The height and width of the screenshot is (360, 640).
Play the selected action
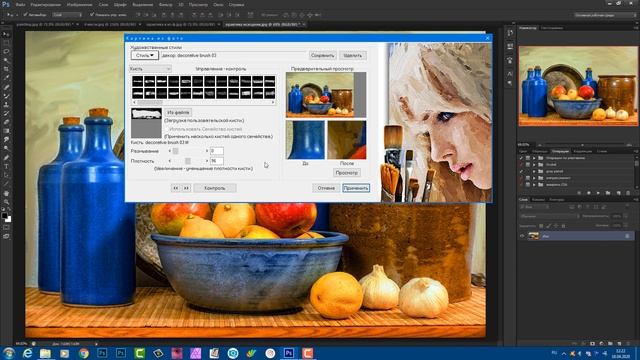click(x=598, y=193)
